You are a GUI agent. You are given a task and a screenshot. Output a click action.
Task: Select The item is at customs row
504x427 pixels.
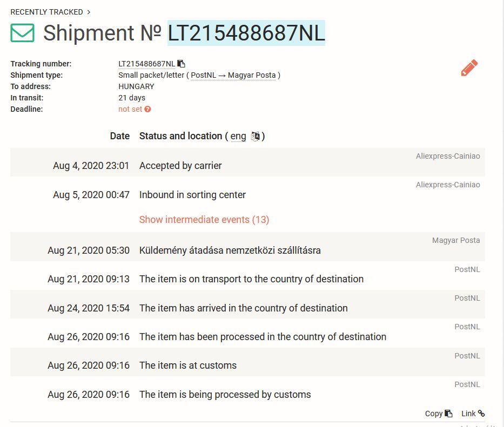tap(247, 362)
